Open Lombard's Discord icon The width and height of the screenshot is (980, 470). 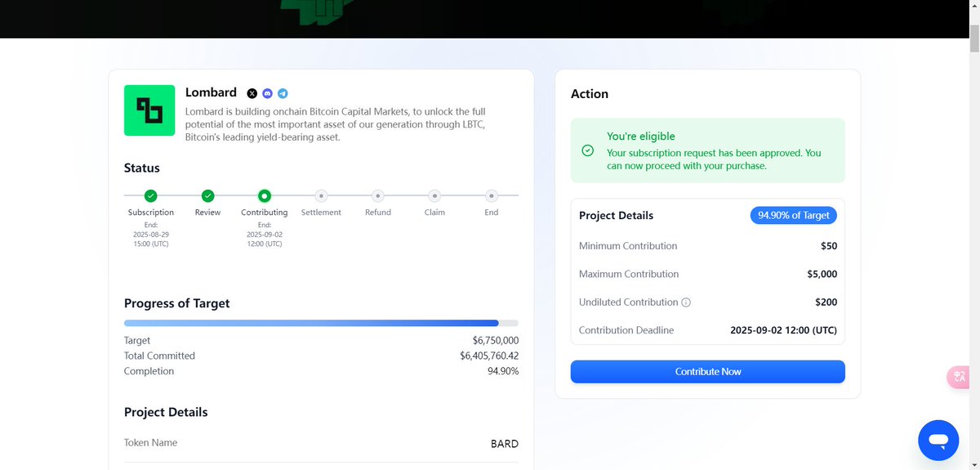pos(267,93)
